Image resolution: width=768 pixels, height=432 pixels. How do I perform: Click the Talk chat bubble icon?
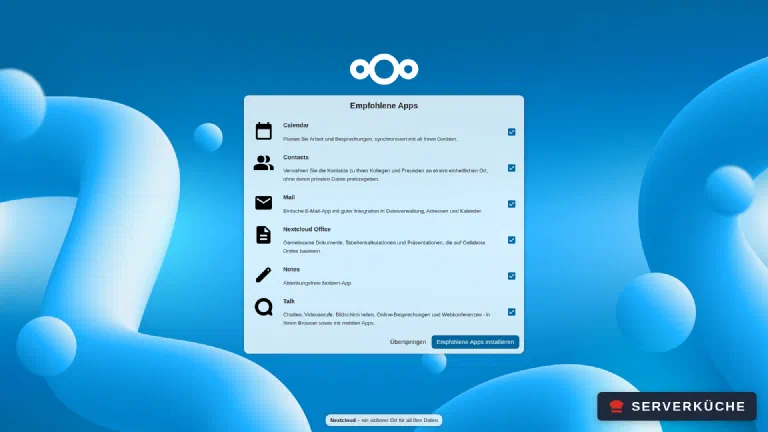[x=264, y=307]
